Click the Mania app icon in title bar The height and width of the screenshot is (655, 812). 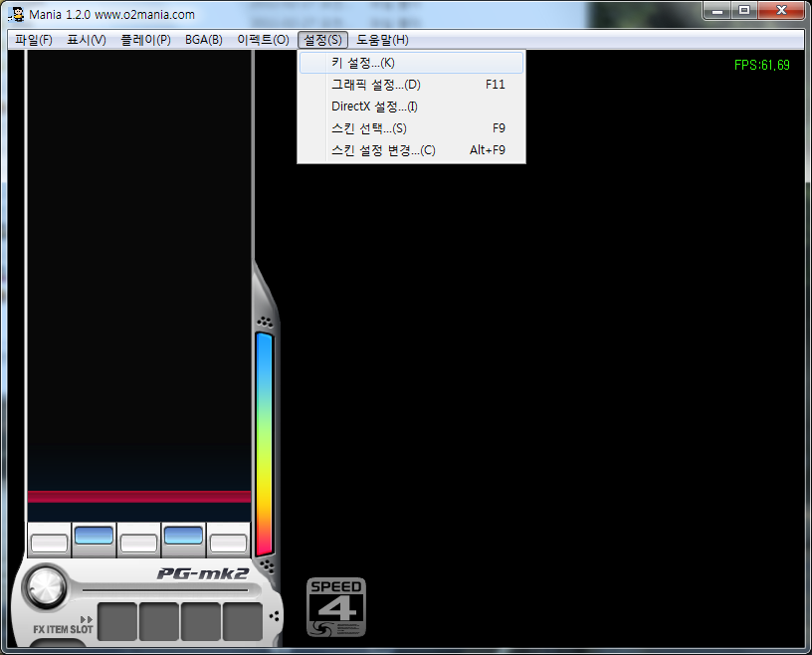tap(17, 14)
